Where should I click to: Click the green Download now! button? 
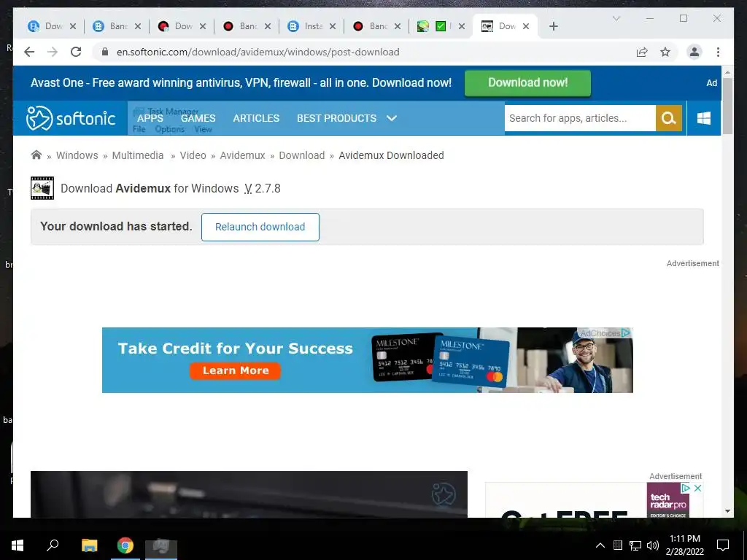pyautogui.click(x=528, y=83)
